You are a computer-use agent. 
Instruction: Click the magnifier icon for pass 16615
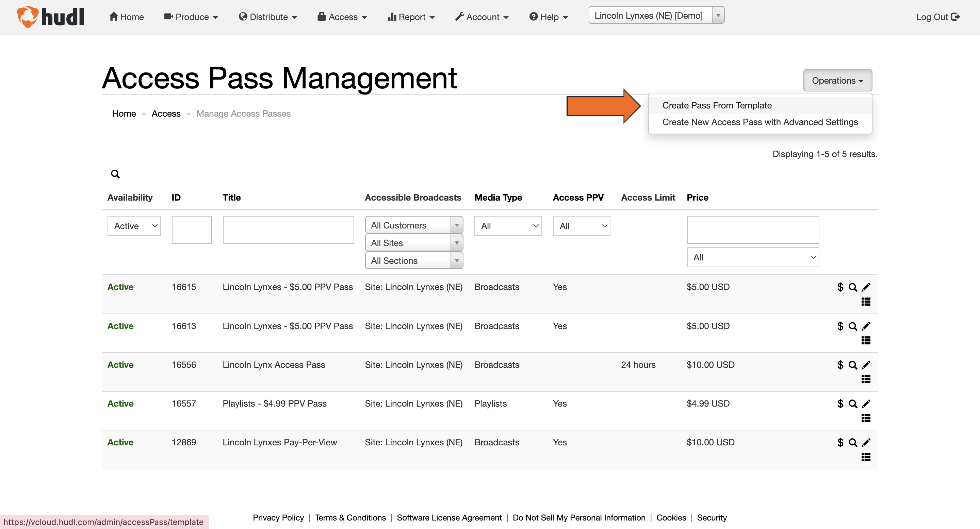tap(853, 287)
